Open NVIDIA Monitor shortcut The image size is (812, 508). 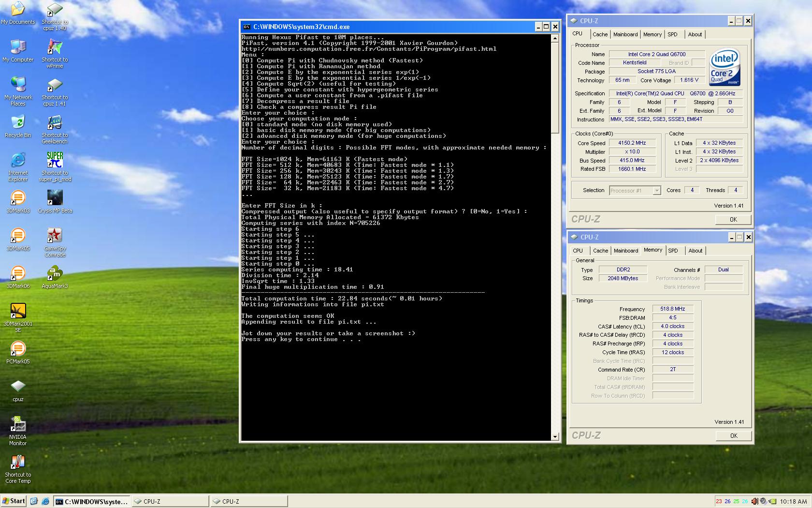tap(18, 431)
